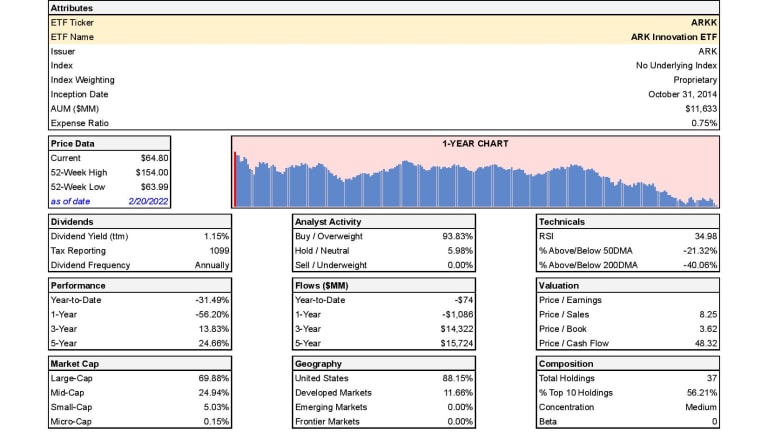This screenshot has height=432, width=768.
Task: Click the 3-Year performance 13.83%
Action: pos(214,329)
